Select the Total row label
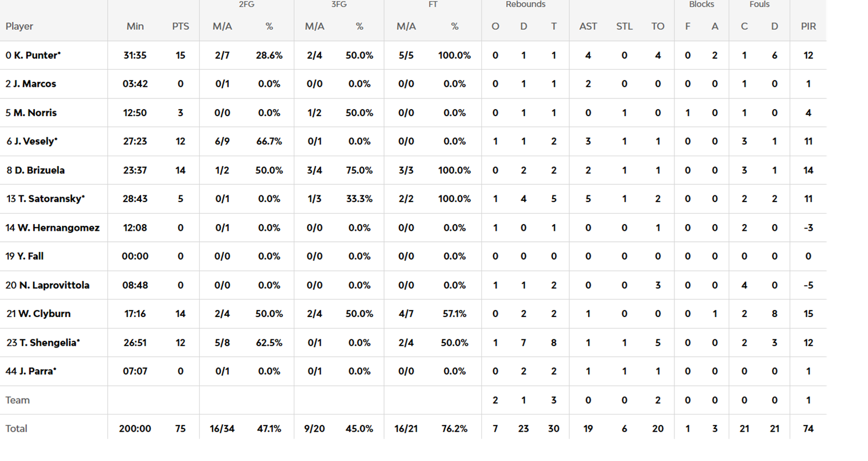 [x=16, y=429]
